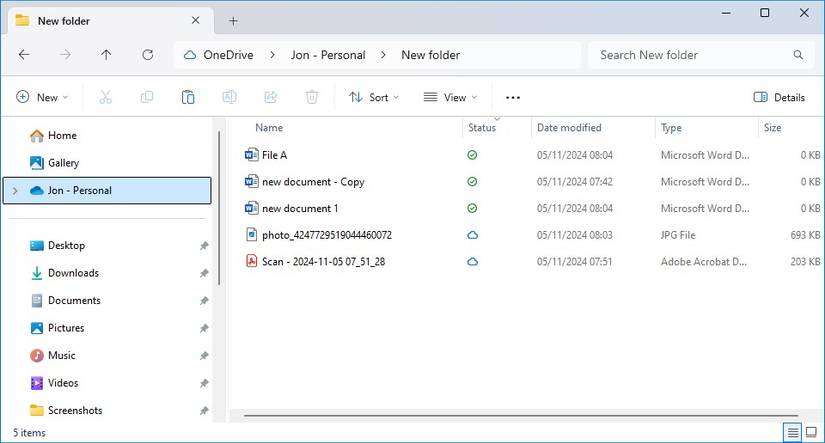Screen dimensions: 825x443
Task: Sort files by the Date modified column header
Action: (x=569, y=128)
